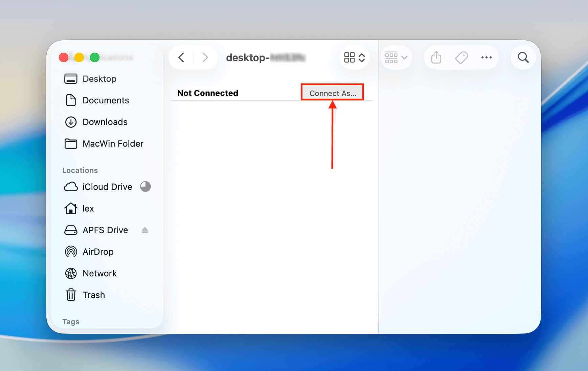Click the iCloud Drive storage pie indicator

(145, 187)
